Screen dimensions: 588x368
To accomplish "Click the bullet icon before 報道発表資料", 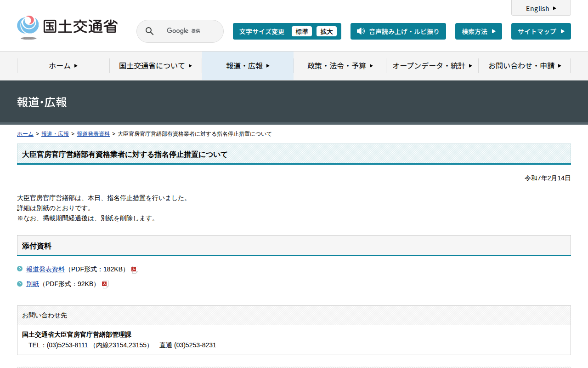I will coord(20,269).
